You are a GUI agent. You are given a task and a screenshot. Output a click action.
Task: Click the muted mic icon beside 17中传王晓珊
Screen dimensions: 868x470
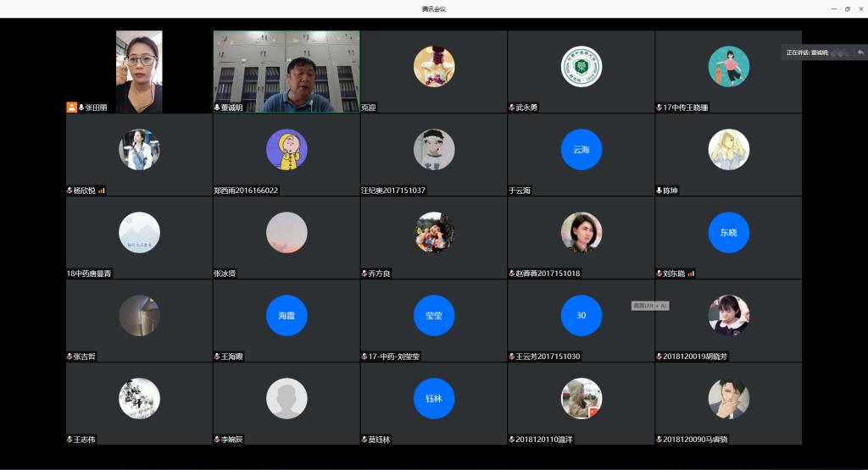[x=659, y=108]
